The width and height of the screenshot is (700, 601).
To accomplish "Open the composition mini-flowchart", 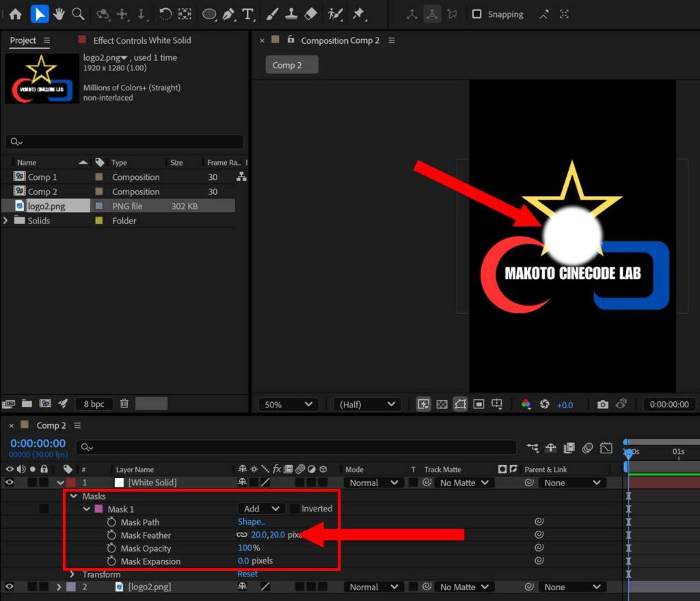I will (532, 448).
